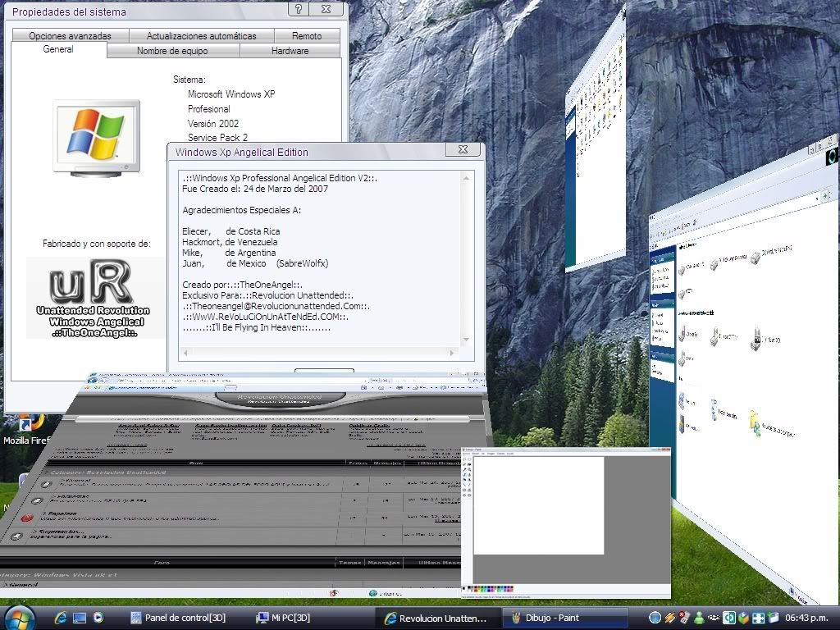Click the taskbar clock showing 06:43 p.m.
Image resolution: width=840 pixels, height=630 pixels.
(807, 618)
